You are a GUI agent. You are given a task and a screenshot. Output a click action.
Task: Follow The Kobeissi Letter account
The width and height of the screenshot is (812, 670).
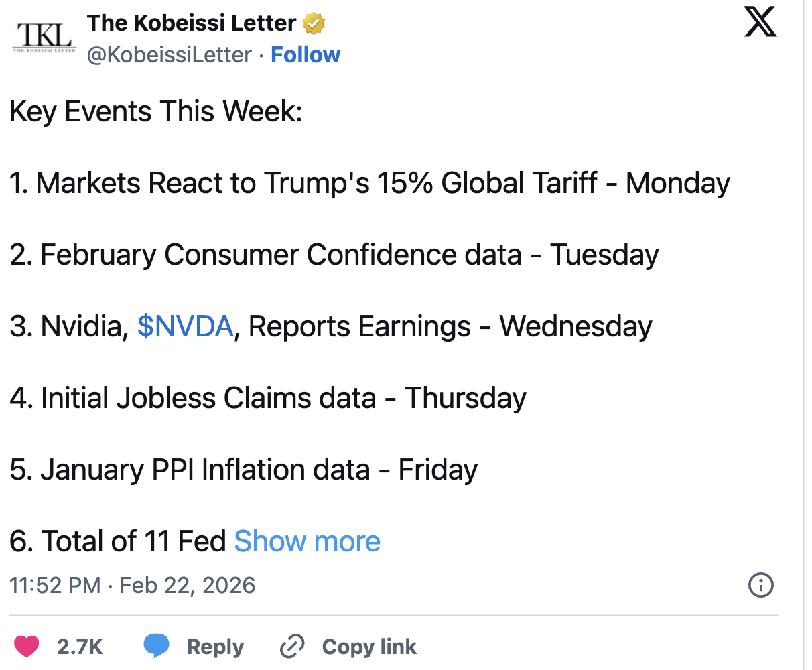[306, 55]
